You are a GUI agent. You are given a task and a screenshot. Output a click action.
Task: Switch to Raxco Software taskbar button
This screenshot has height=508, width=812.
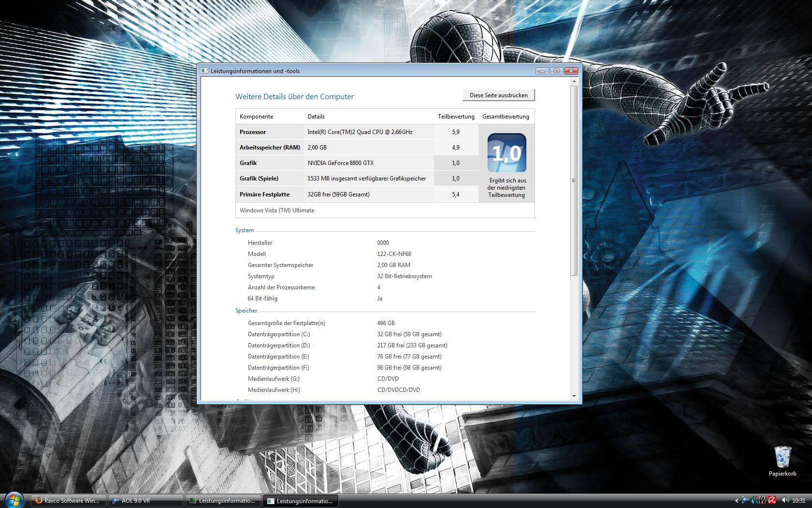(68, 501)
